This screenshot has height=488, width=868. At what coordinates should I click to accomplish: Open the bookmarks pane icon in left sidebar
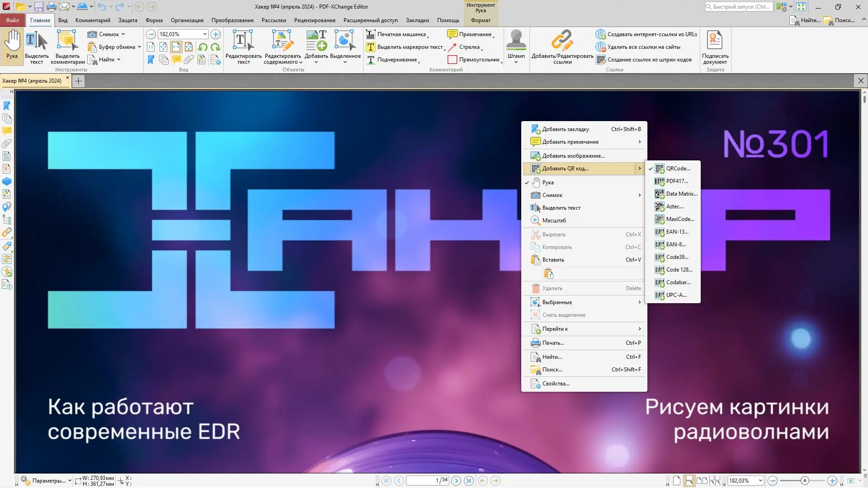tap(7, 106)
